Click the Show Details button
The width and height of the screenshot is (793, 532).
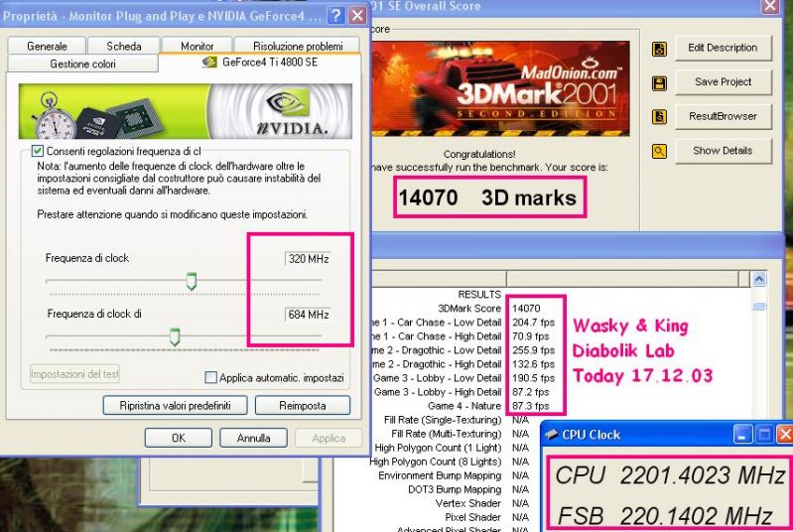coord(723,150)
